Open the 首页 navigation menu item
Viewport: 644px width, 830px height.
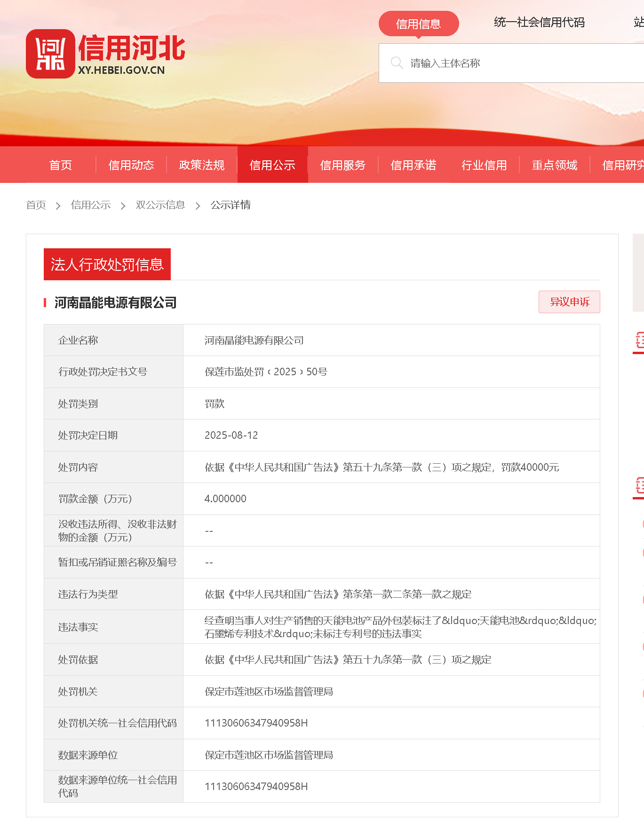coord(61,165)
